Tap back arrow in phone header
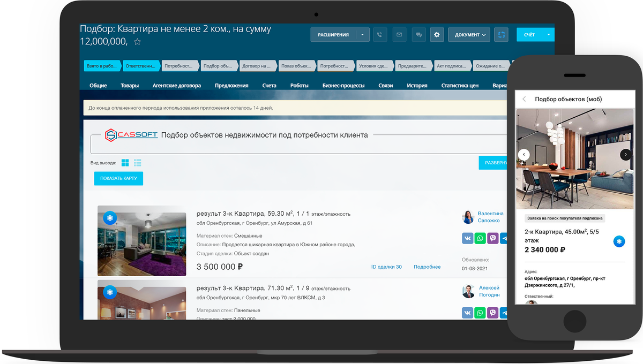Viewport: 643px width, 364px height. [x=524, y=99]
